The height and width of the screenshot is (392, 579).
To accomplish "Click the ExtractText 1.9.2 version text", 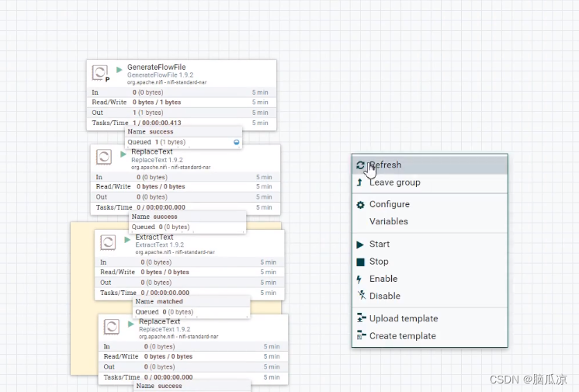I will [160, 245].
